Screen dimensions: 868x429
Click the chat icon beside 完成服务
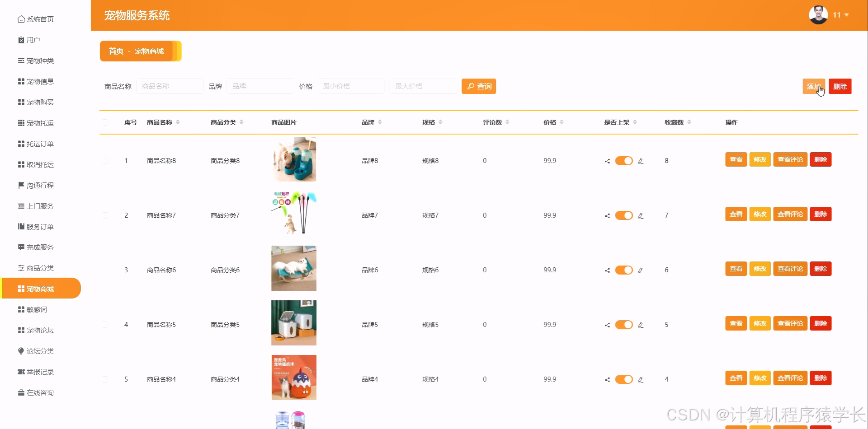tap(21, 247)
